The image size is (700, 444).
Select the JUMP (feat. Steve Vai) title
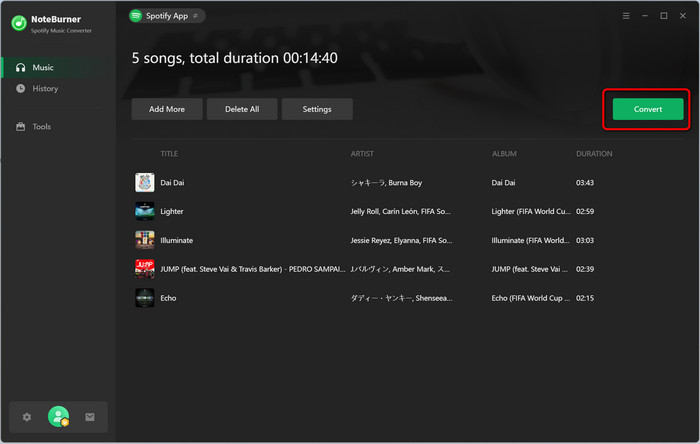(x=253, y=269)
